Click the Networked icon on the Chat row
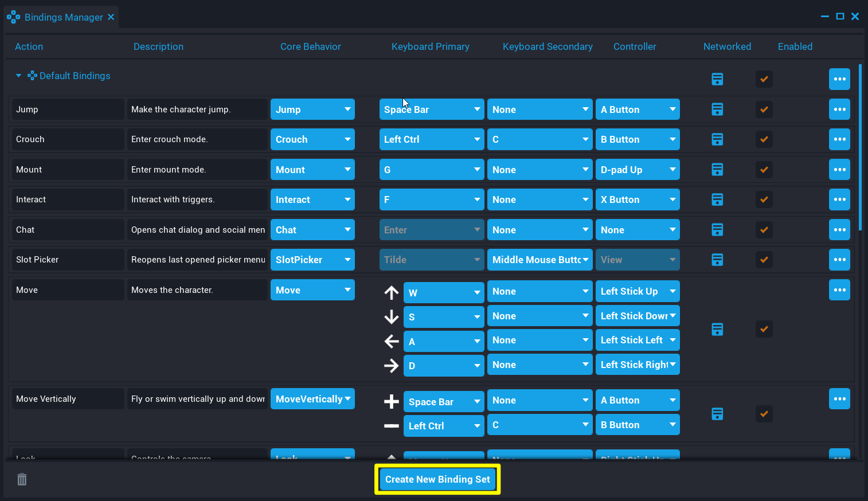This screenshot has width=868, height=501. coord(717,229)
